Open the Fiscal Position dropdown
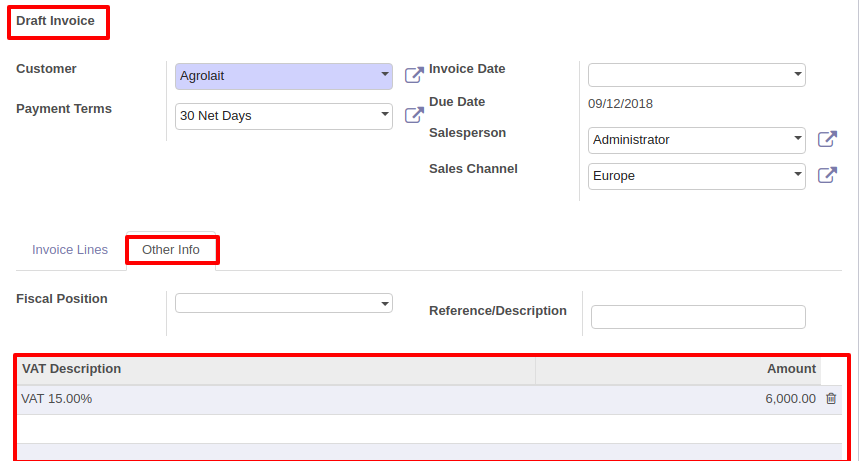The width and height of the screenshot is (859, 461). coord(284,303)
